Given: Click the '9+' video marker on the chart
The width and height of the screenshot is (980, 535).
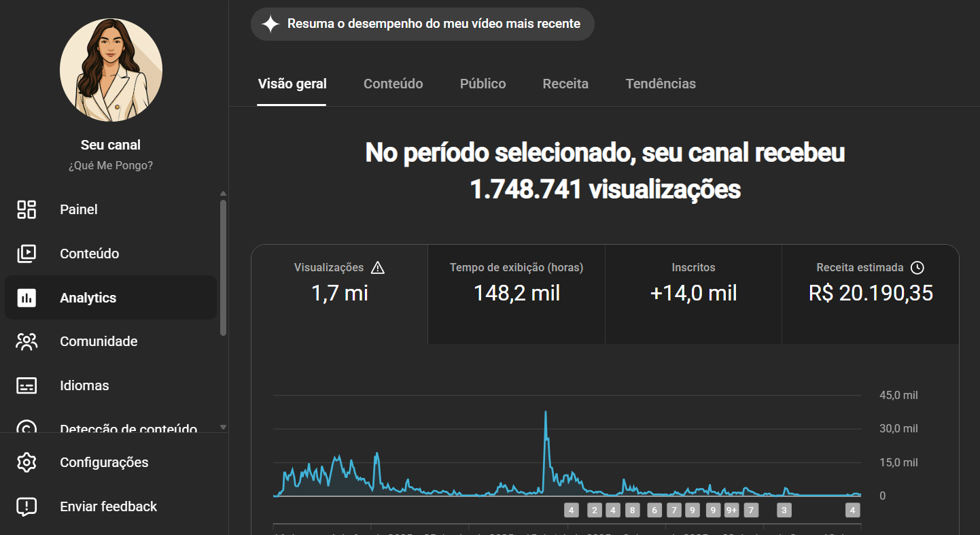Looking at the screenshot, I should click(733, 510).
